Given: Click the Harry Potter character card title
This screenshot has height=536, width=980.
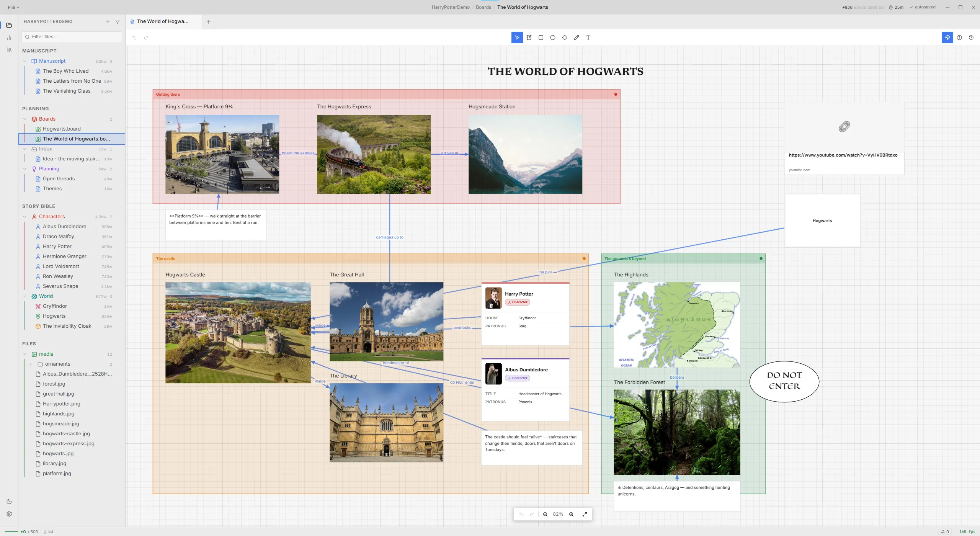Looking at the screenshot, I should point(519,294).
